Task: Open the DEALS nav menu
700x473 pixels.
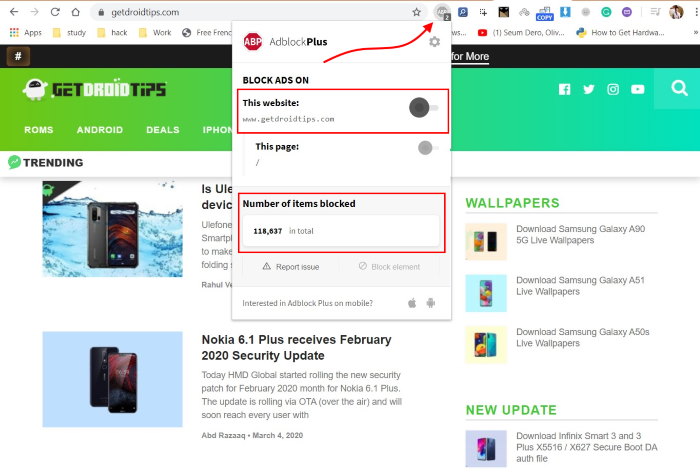Action: [162, 130]
